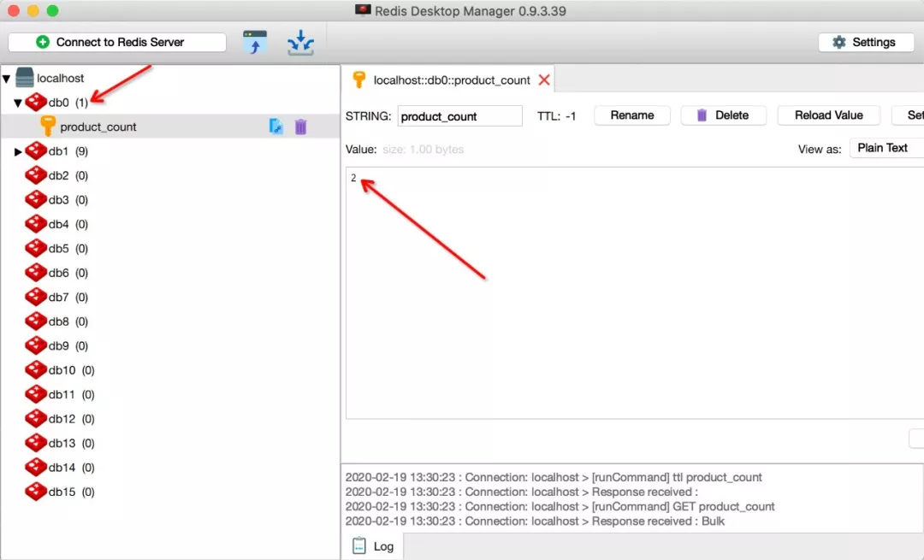The image size is (924, 560).
Task: Select the db0 (1) tree label
Action: tap(68, 103)
